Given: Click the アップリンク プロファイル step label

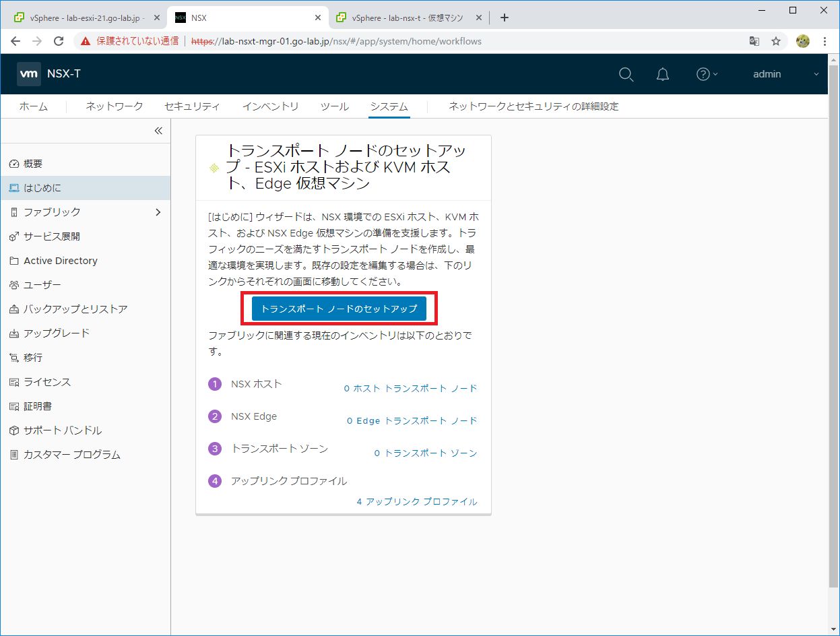Looking at the screenshot, I should [x=289, y=481].
